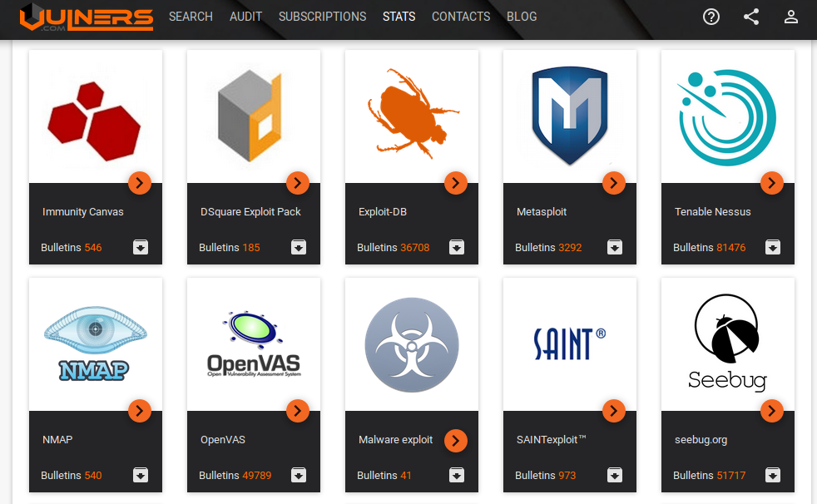Open seebug.org via orange arrow button
Image resolution: width=817 pixels, height=504 pixels.
[x=772, y=411]
